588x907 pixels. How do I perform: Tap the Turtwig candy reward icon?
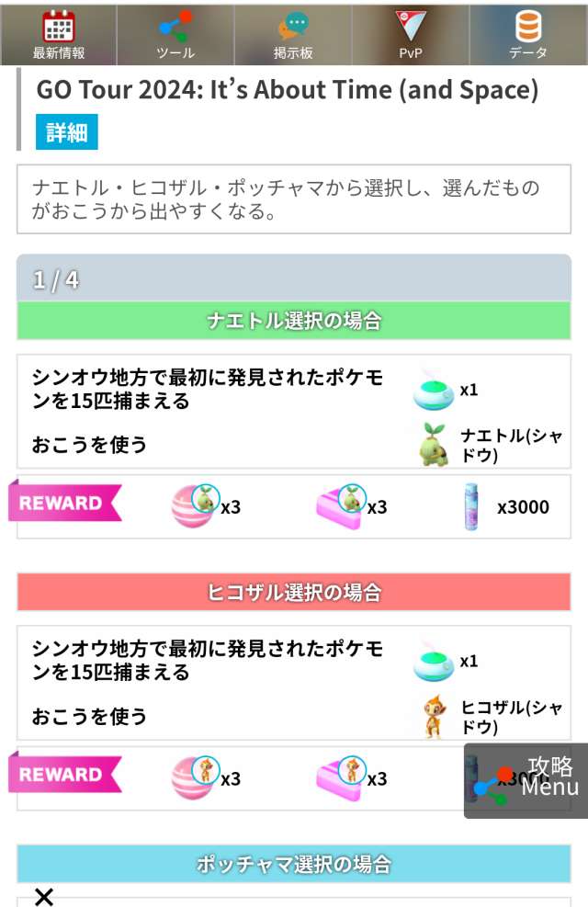point(192,505)
